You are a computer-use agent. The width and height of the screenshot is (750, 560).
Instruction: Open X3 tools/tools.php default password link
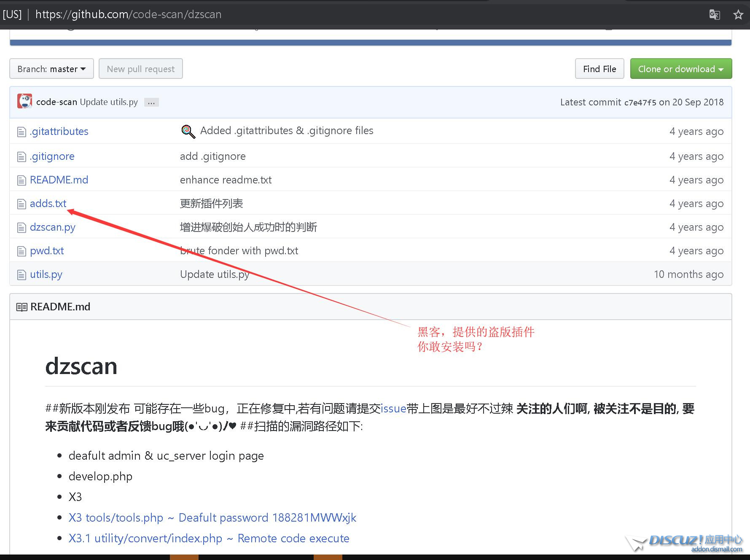(x=212, y=518)
